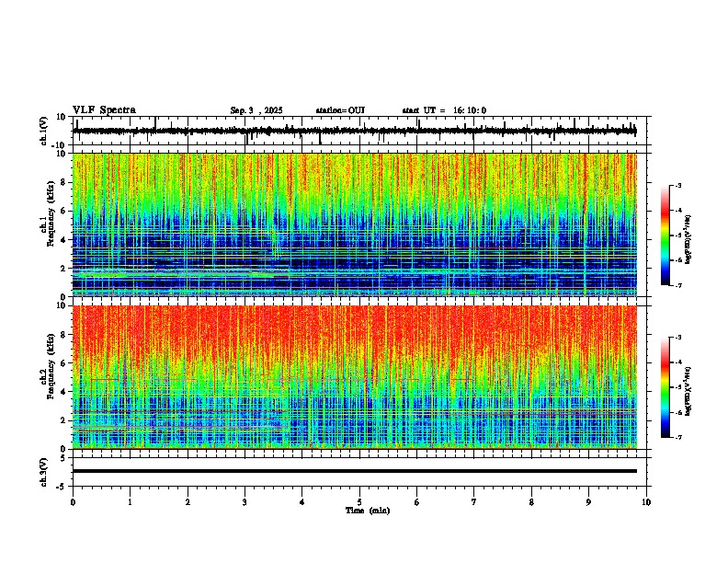Click the "-7" label on ch.2 colorbar
728x563 pixels.
click(x=677, y=437)
